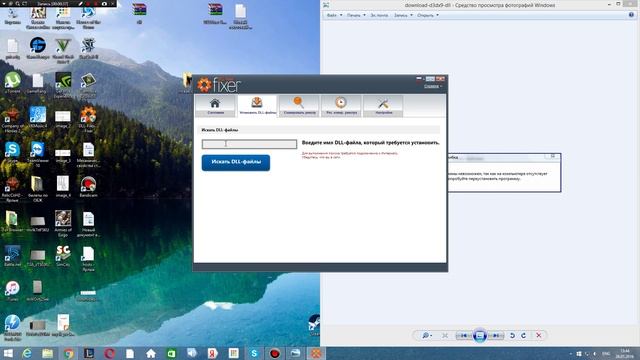Open the Windows Start button
The image size is (640, 360).
point(8,353)
